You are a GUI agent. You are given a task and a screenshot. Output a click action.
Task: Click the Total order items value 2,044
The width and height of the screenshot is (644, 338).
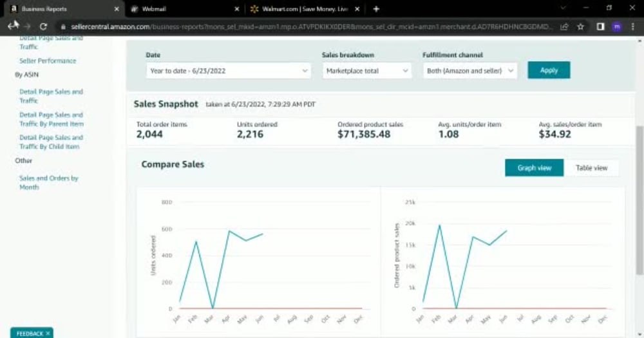(x=149, y=135)
